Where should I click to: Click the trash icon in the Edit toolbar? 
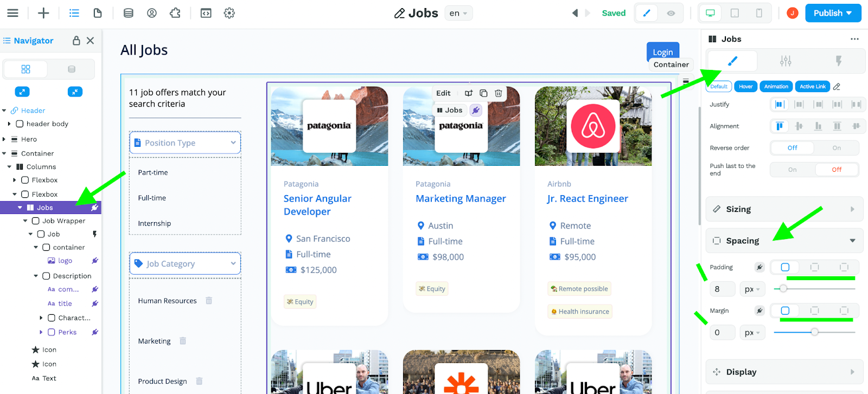(x=499, y=93)
